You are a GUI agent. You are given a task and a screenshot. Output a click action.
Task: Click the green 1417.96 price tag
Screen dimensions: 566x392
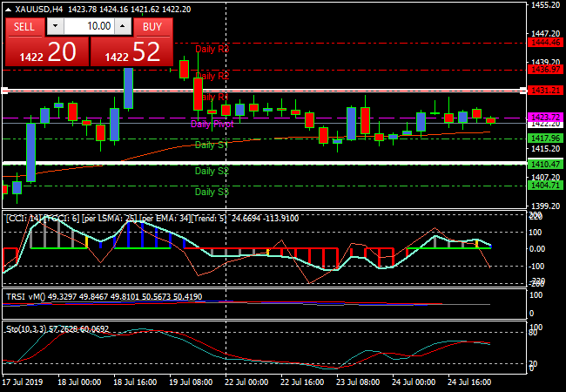point(545,139)
